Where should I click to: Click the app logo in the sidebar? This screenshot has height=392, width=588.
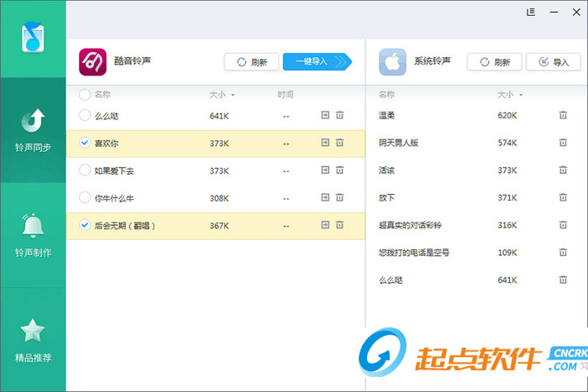click(x=33, y=37)
